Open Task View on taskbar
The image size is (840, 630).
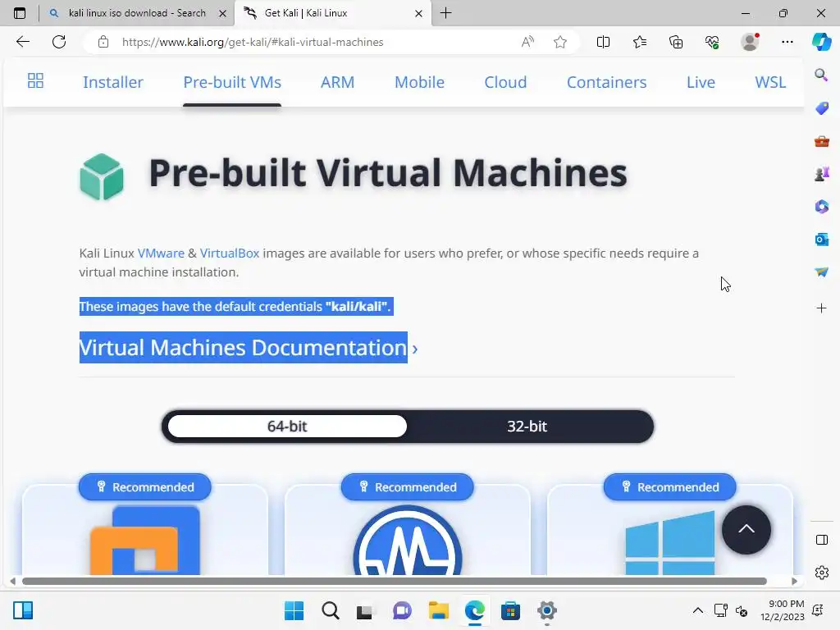click(x=365, y=610)
